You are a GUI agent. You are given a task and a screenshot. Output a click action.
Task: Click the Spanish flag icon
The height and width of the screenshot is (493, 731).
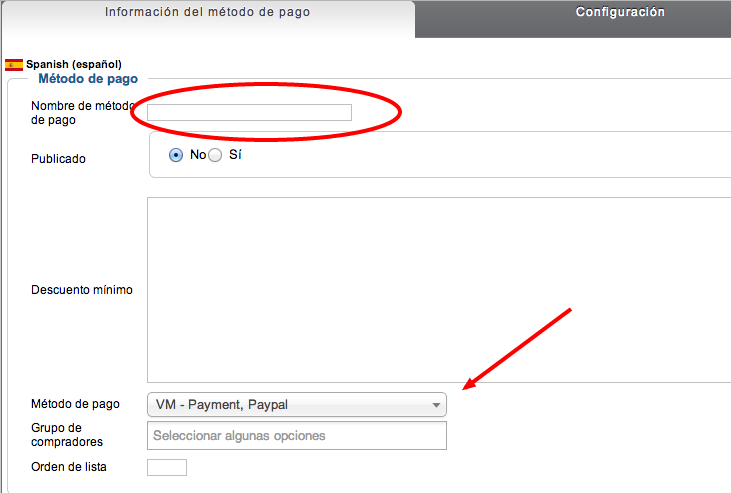click(14, 65)
